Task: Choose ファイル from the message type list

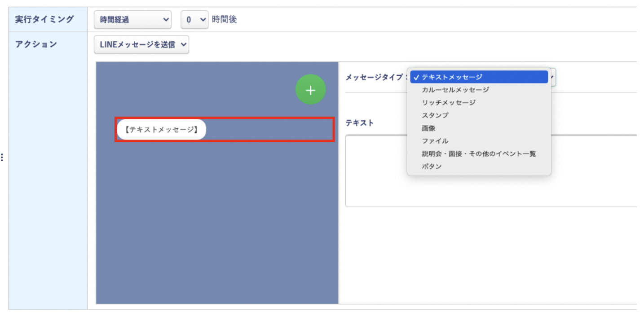Action: pos(431,141)
